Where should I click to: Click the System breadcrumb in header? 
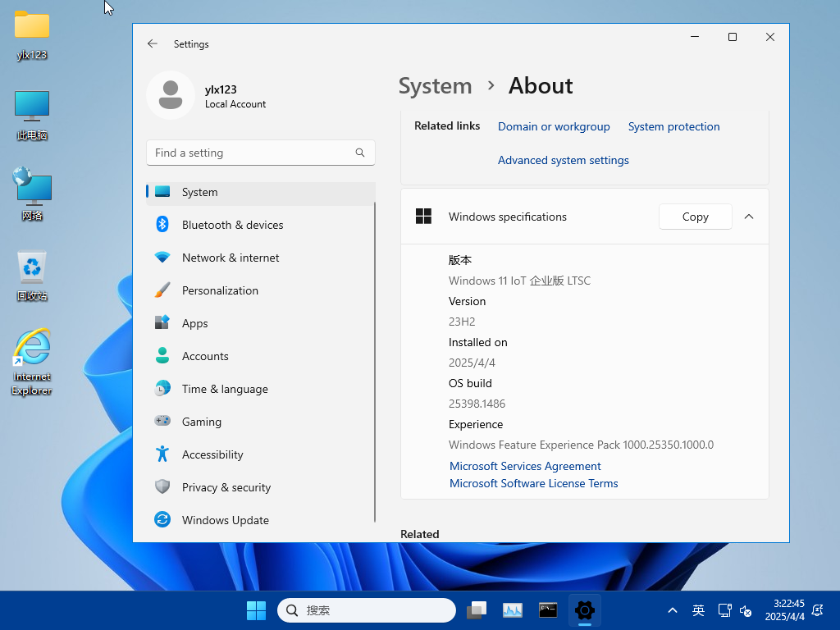click(435, 85)
